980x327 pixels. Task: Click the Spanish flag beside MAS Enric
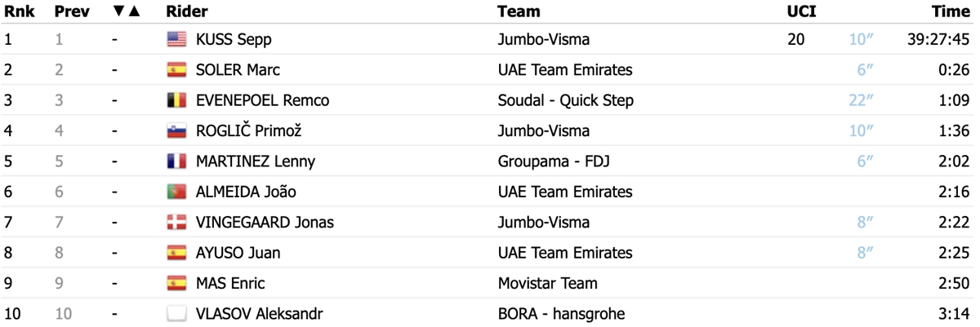coord(176,284)
